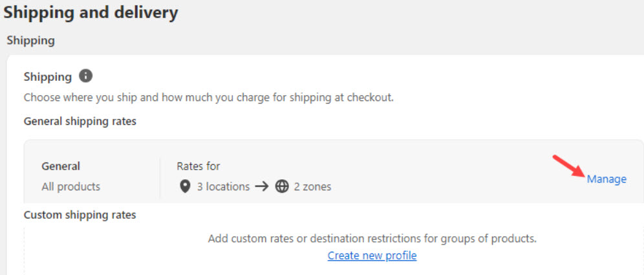The image size is (644, 275).
Task: Click the Shipping section subheading above the card
Action: point(31,41)
